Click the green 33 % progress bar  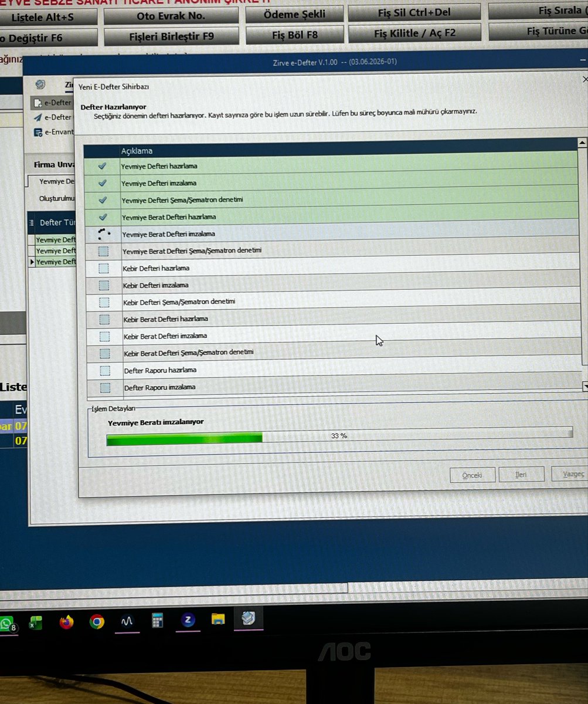(x=339, y=437)
